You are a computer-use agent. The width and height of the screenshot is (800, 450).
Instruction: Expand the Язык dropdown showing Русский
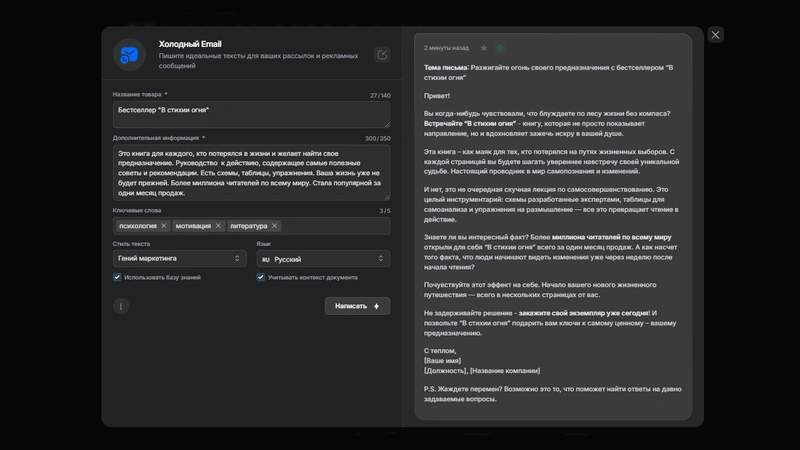(322, 258)
